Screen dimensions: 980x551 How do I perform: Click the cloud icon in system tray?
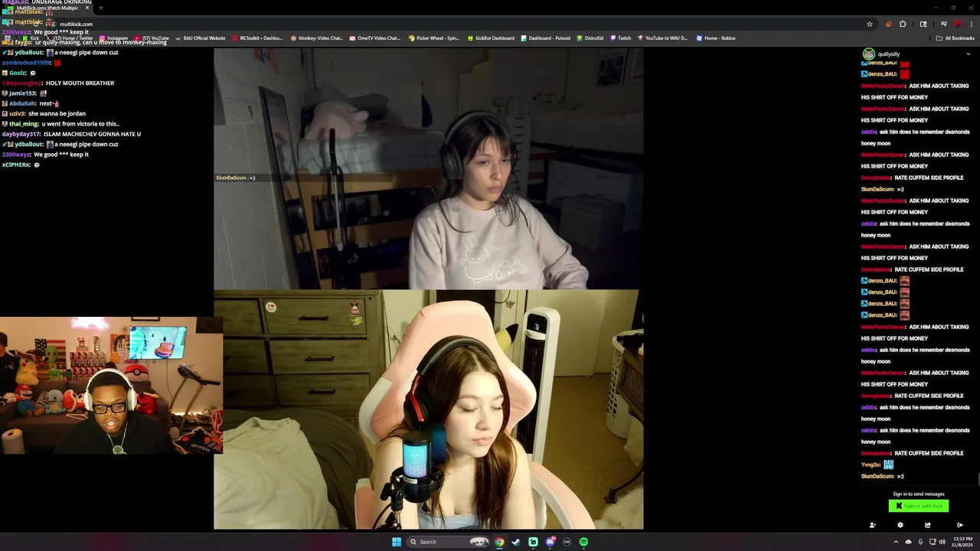point(908,542)
